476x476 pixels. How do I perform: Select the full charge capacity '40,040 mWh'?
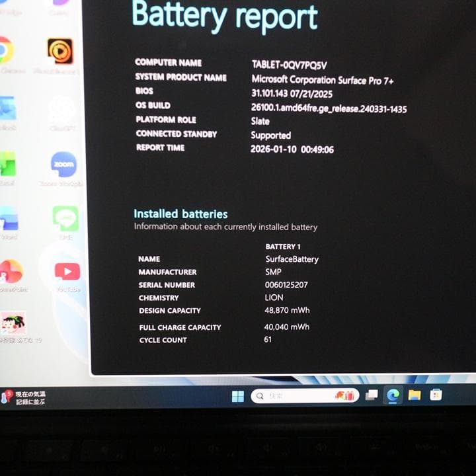(x=287, y=327)
